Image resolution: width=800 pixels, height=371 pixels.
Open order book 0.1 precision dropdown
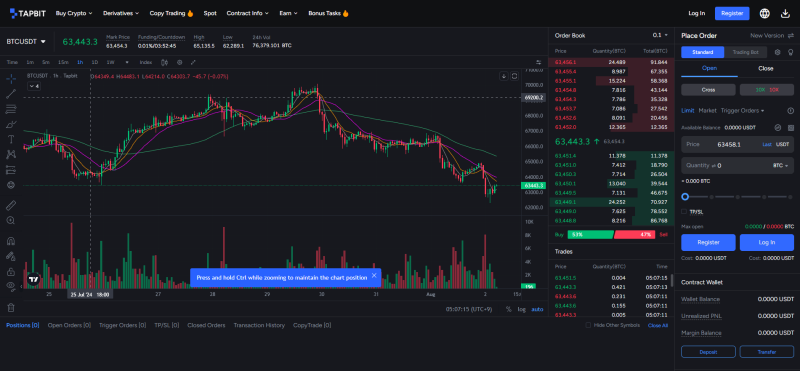[x=660, y=35]
